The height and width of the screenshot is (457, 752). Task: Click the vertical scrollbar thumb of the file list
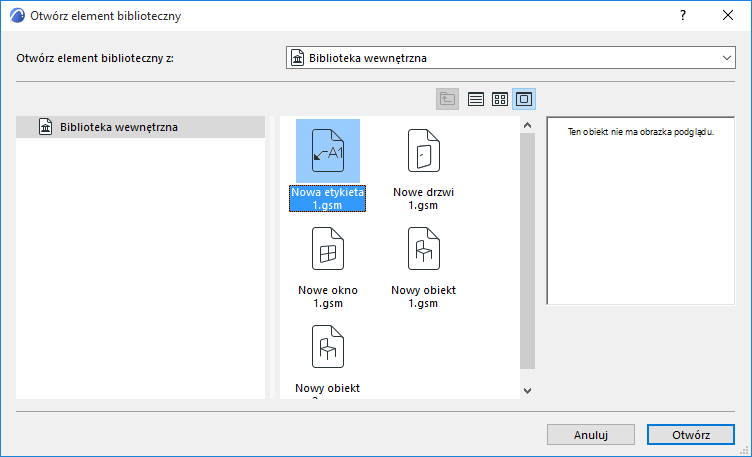pyautogui.click(x=528, y=251)
